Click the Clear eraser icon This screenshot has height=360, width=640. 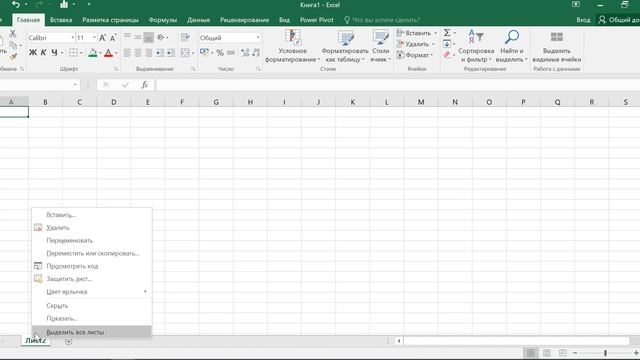pyautogui.click(x=447, y=55)
